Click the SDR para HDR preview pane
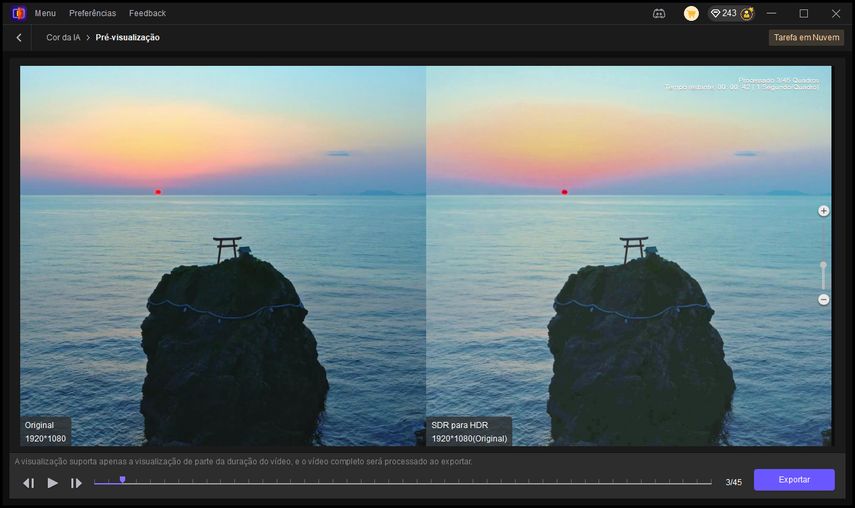The image size is (855, 508). [x=629, y=256]
